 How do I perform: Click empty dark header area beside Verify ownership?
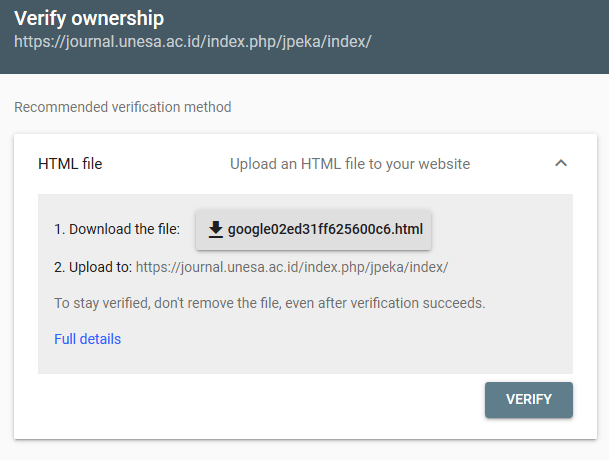[400, 20]
